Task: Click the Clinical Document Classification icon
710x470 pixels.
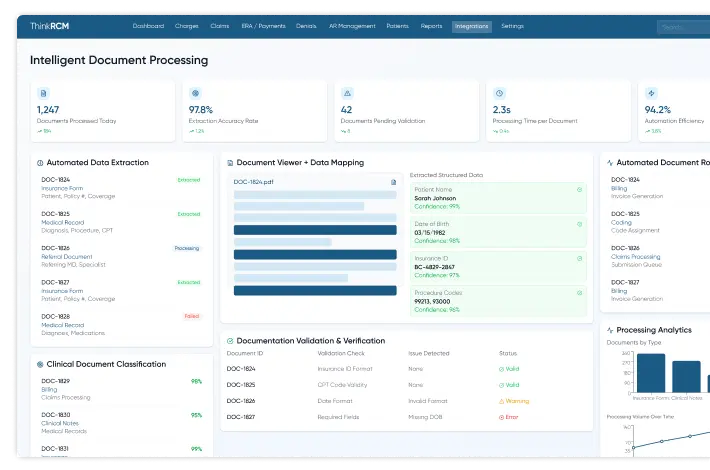Action: [x=40, y=364]
